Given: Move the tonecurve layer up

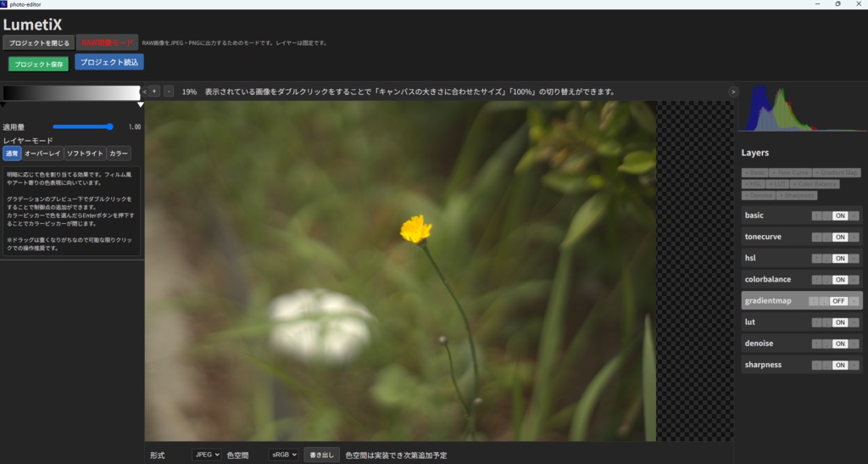Looking at the screenshot, I should 816,237.
